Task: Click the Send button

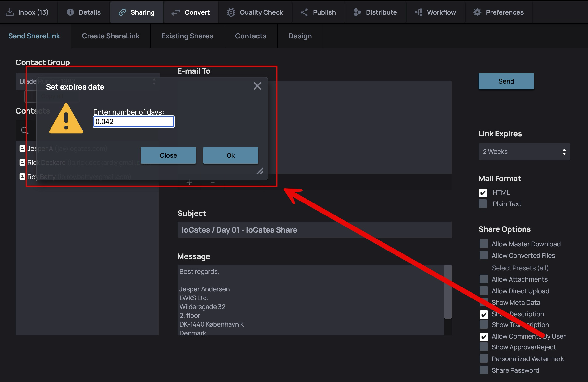Action: pos(506,81)
